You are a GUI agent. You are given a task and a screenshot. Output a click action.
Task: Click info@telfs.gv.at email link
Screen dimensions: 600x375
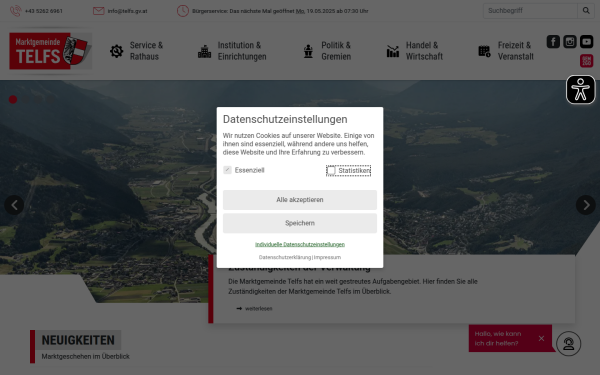[x=127, y=11]
